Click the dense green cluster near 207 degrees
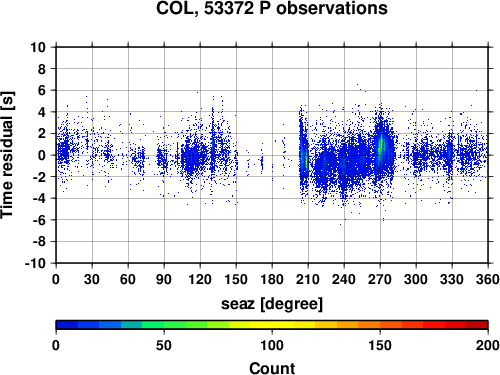 pos(305,158)
